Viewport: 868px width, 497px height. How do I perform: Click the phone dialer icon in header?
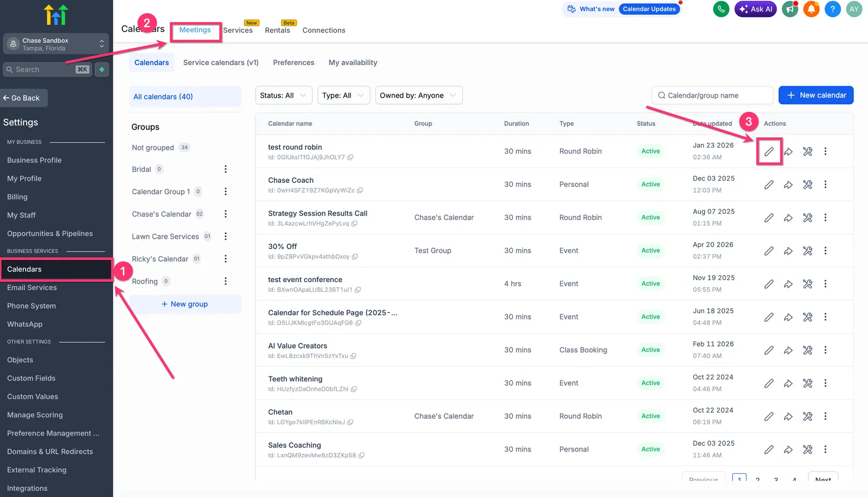tap(721, 9)
